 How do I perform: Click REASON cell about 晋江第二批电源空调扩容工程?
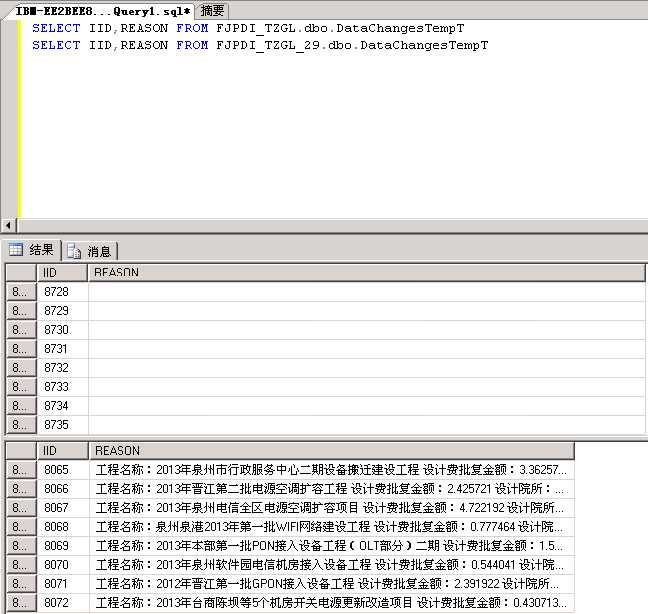pyautogui.click(x=331, y=489)
